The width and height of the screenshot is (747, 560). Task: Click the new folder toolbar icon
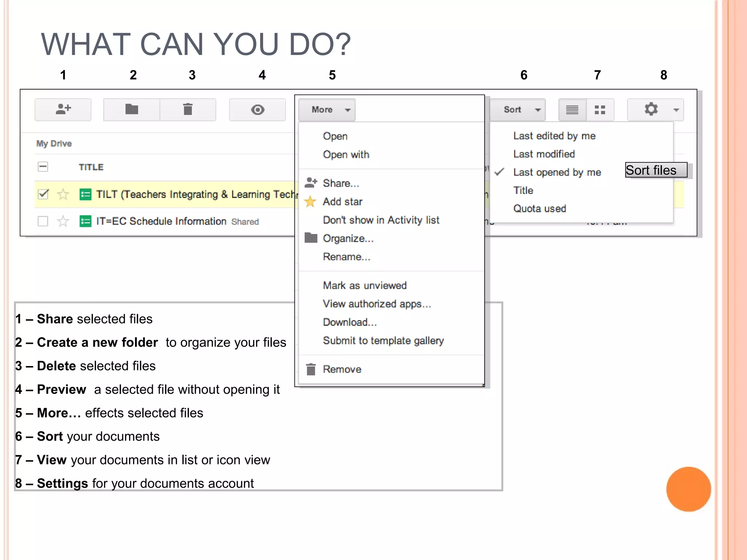pyautogui.click(x=132, y=109)
